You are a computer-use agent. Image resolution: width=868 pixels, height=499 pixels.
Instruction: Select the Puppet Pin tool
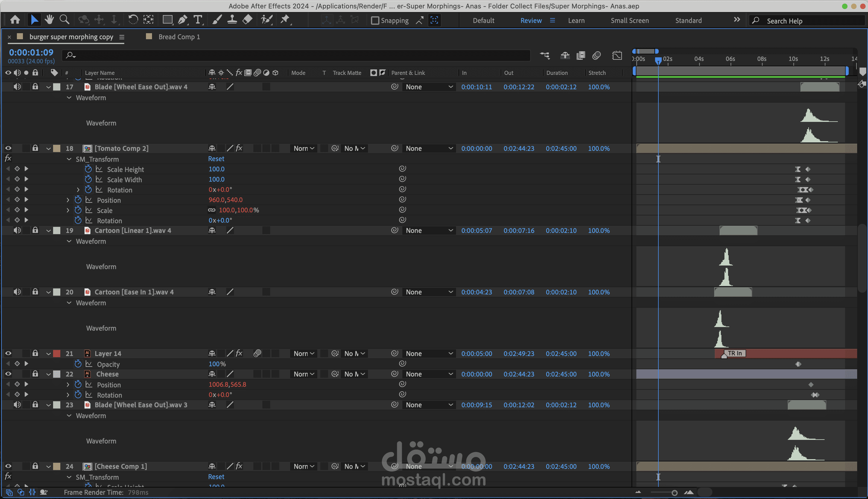[x=285, y=20]
